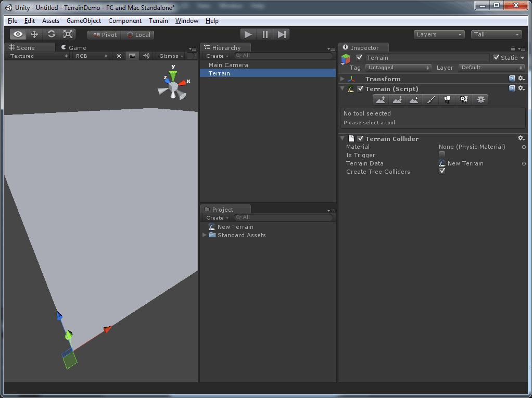532x398 pixels.
Task: Select the Project tab
Action: (225, 209)
